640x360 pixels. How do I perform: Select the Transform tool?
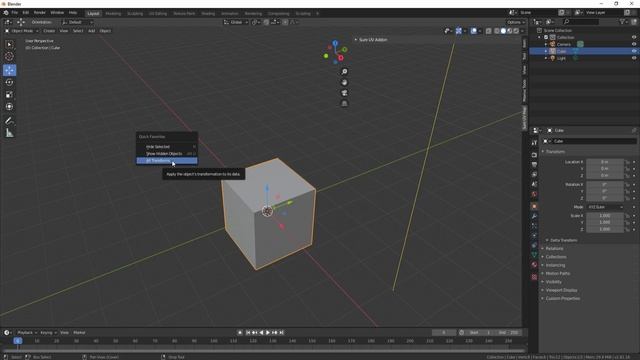9,107
